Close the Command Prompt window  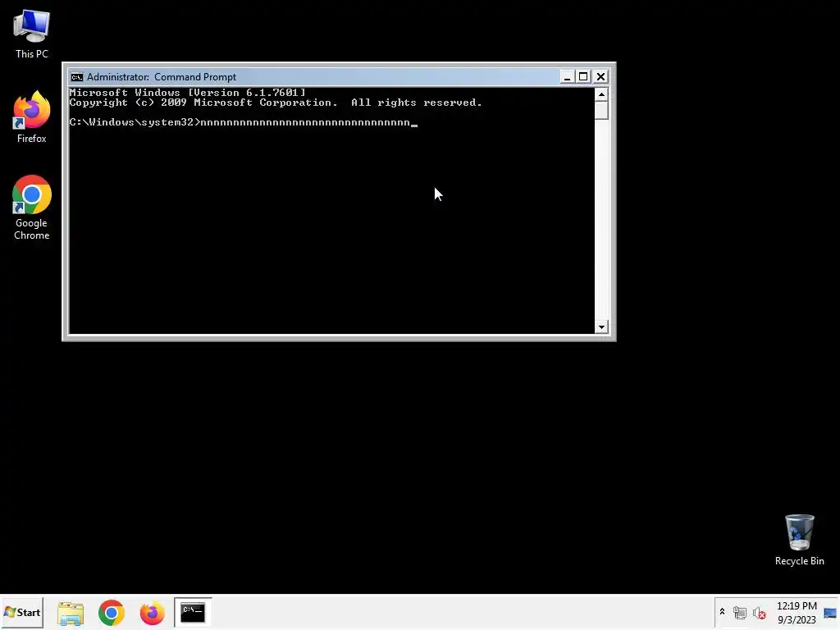(600, 77)
